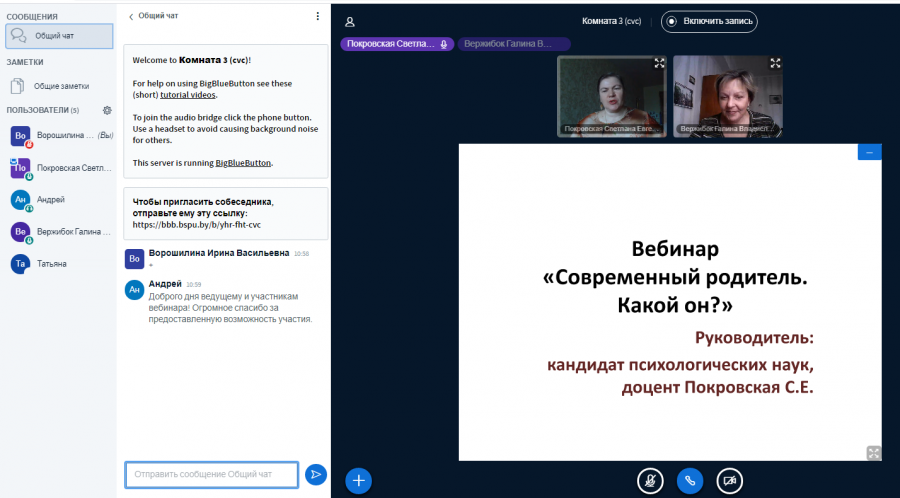Expand Вержибок Галина webcam to fullscreen

[775, 63]
